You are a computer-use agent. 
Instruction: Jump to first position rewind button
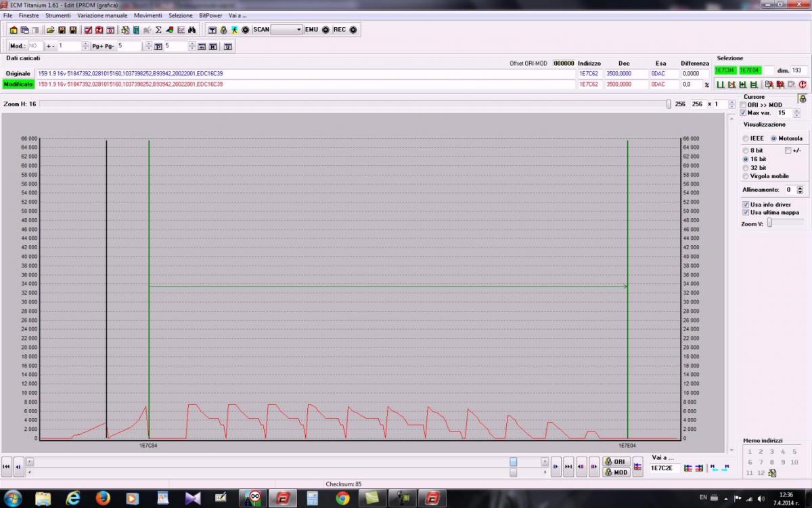(7, 466)
